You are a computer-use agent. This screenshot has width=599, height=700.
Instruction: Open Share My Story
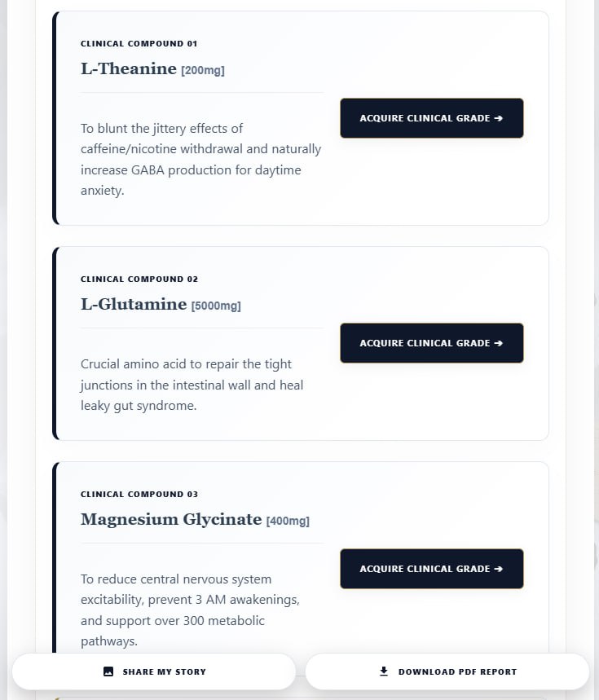tap(154, 671)
